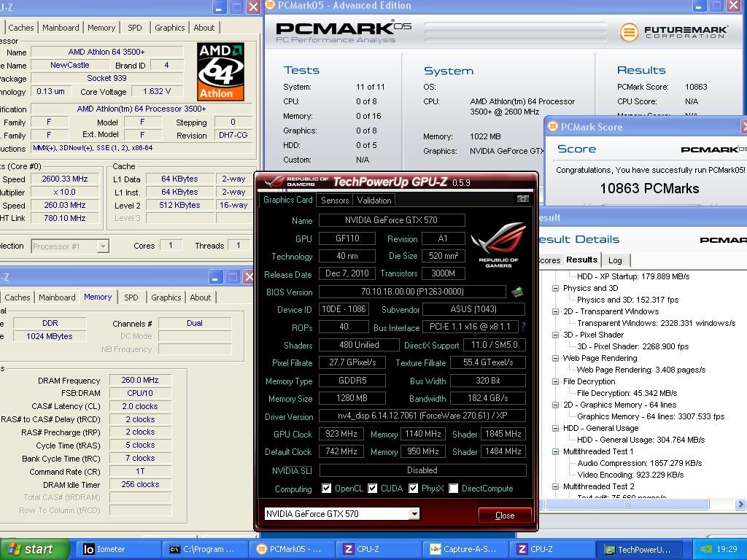Collapse the 2D - Graphics Memory - 64 lines node

555,405
